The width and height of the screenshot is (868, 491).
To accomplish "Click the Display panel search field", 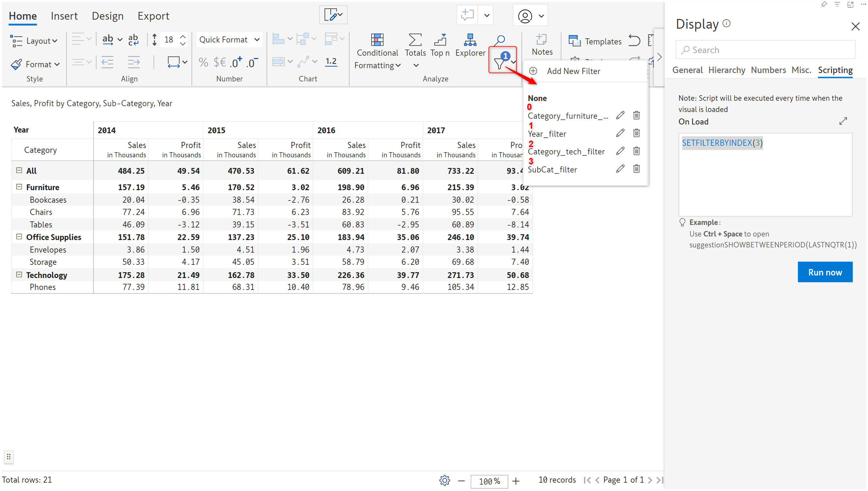I will tap(765, 50).
